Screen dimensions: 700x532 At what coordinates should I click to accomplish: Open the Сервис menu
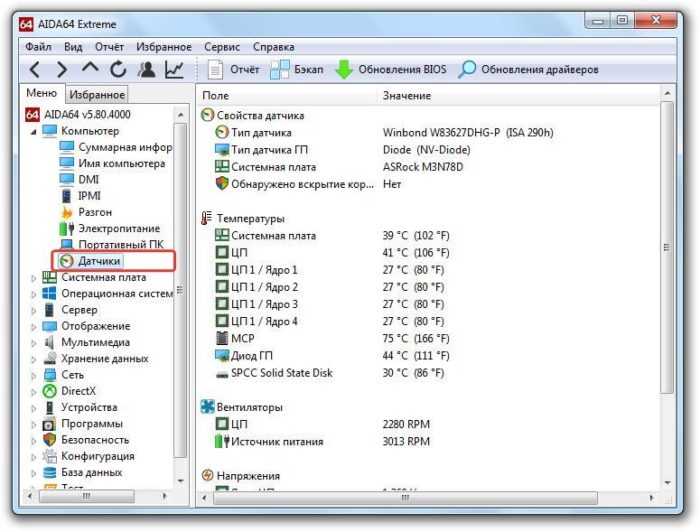(x=222, y=47)
